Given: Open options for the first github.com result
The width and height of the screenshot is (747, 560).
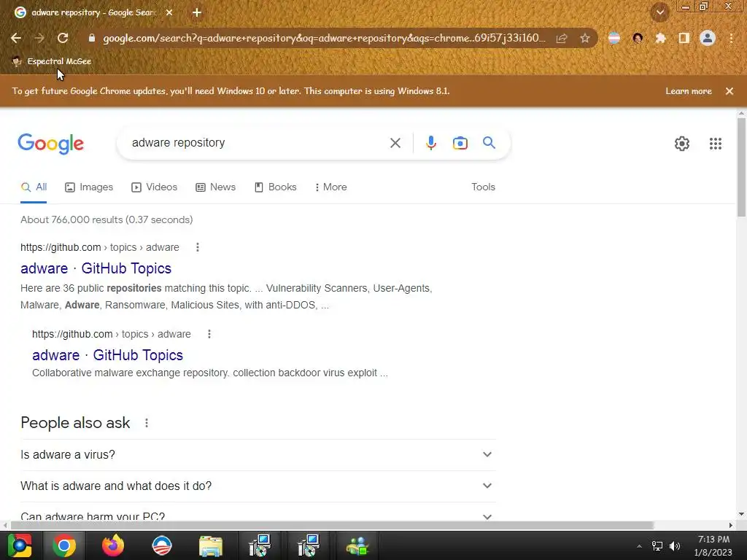Looking at the screenshot, I should [x=197, y=247].
